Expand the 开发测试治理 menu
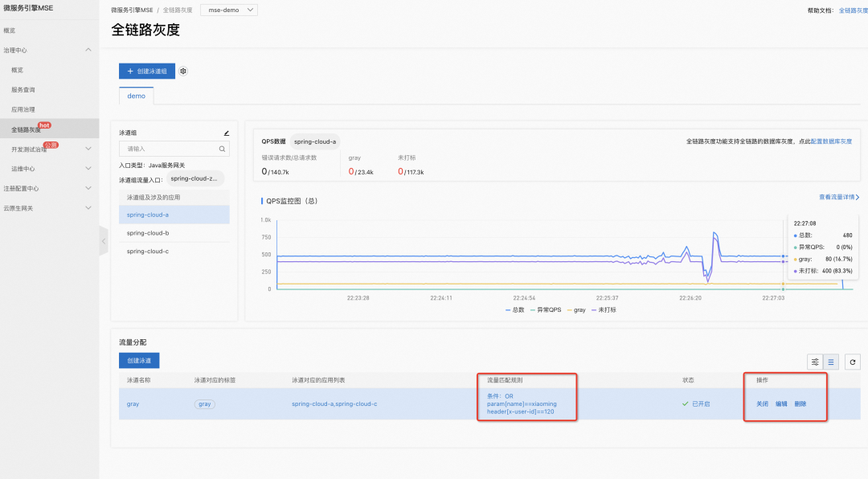Screen dimensions: 868x479 click(x=88, y=149)
